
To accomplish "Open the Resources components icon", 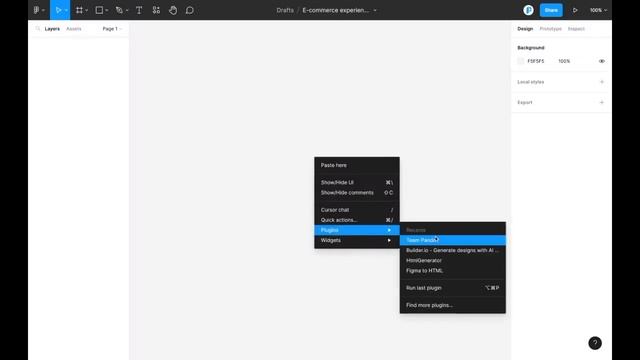I will (x=156, y=10).
